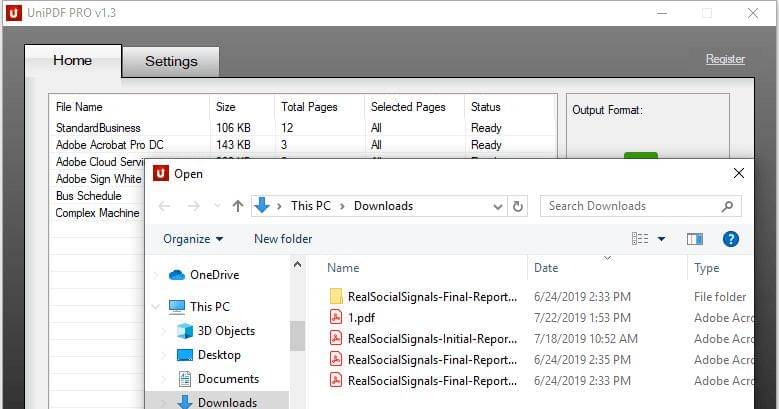This screenshot has width=779, height=409.
Task: Click the PDF icon of 1.pdf
Action: point(336,317)
